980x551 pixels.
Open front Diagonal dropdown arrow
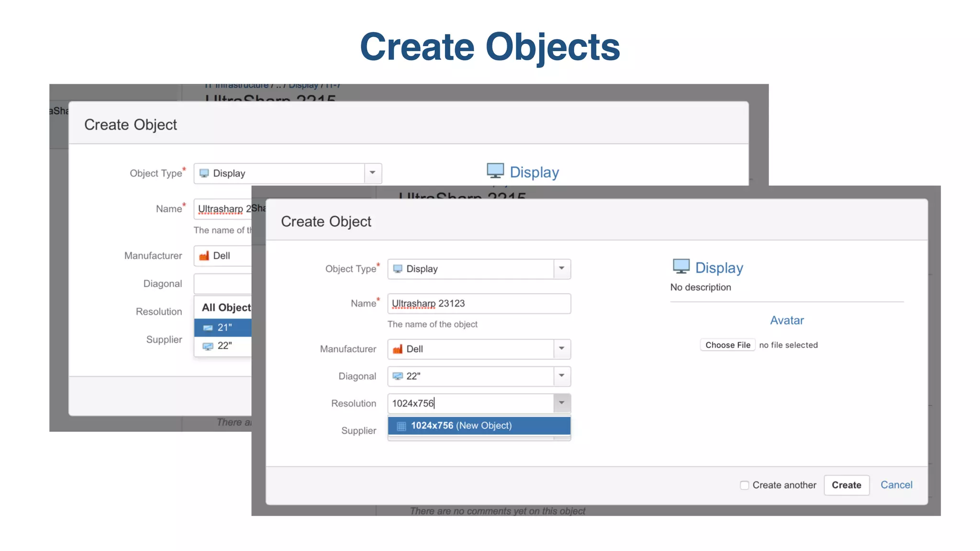[562, 376]
